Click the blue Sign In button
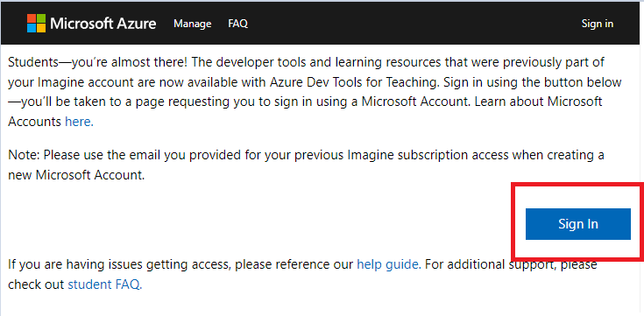 pyautogui.click(x=578, y=224)
